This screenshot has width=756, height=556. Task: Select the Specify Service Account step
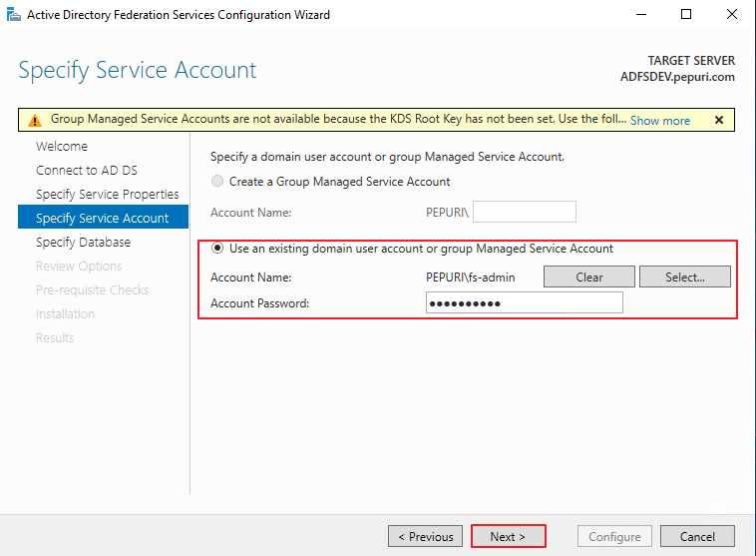click(103, 217)
